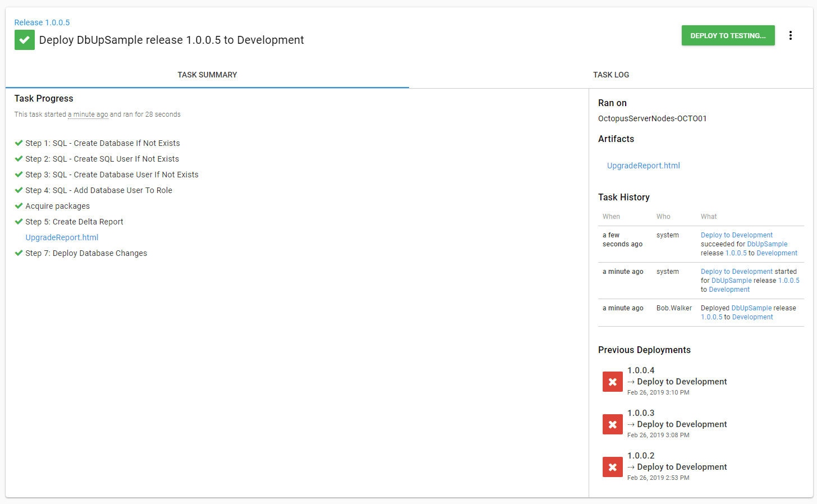Click the 'a minute ago' start time text
Image resolution: width=817 pixels, height=504 pixels.
(88, 114)
